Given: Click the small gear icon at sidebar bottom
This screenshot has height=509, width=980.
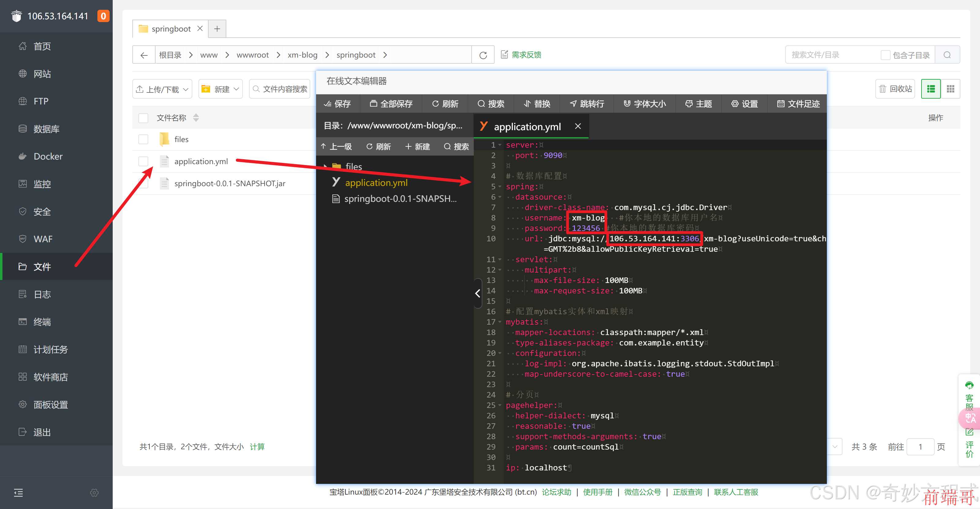Looking at the screenshot, I should [94, 493].
